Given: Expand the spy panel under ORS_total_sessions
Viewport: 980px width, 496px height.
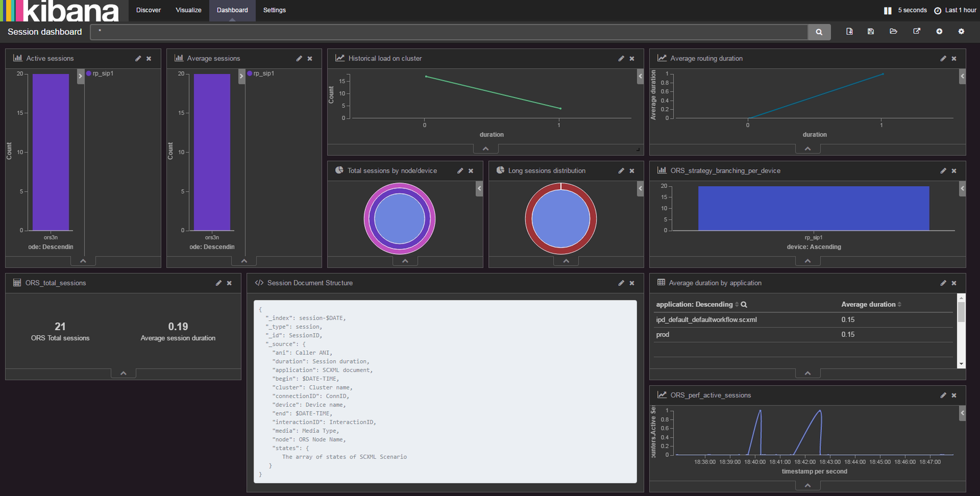Looking at the screenshot, I should pos(123,373).
